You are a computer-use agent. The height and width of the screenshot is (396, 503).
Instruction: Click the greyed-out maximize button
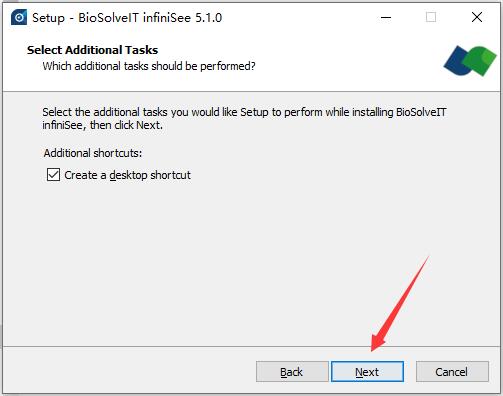click(x=431, y=17)
